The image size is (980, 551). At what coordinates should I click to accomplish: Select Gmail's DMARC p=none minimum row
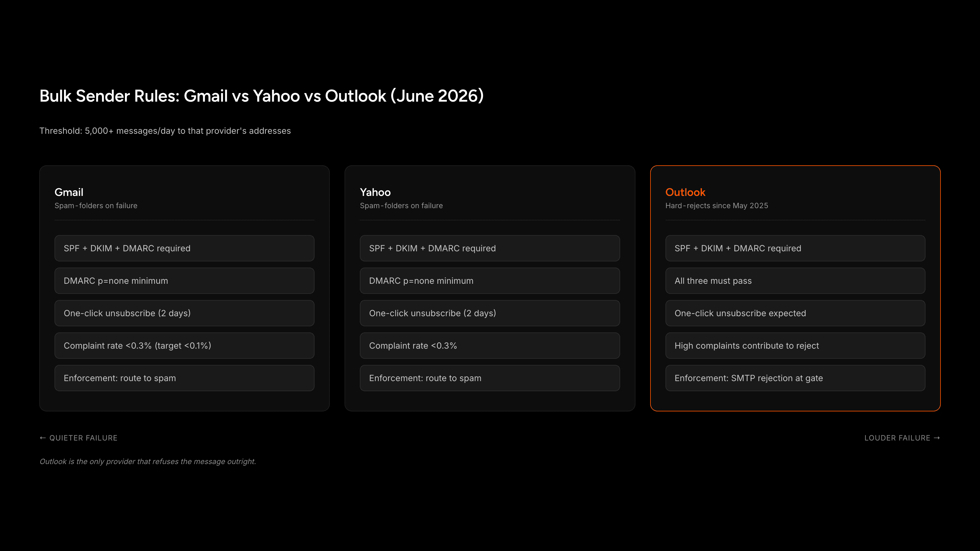click(184, 281)
